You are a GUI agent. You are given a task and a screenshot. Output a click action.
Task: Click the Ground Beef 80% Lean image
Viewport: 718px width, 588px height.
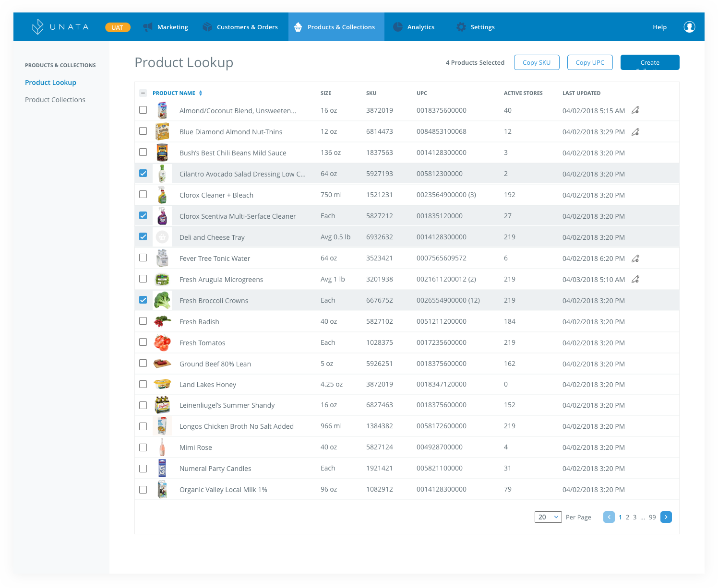point(162,364)
